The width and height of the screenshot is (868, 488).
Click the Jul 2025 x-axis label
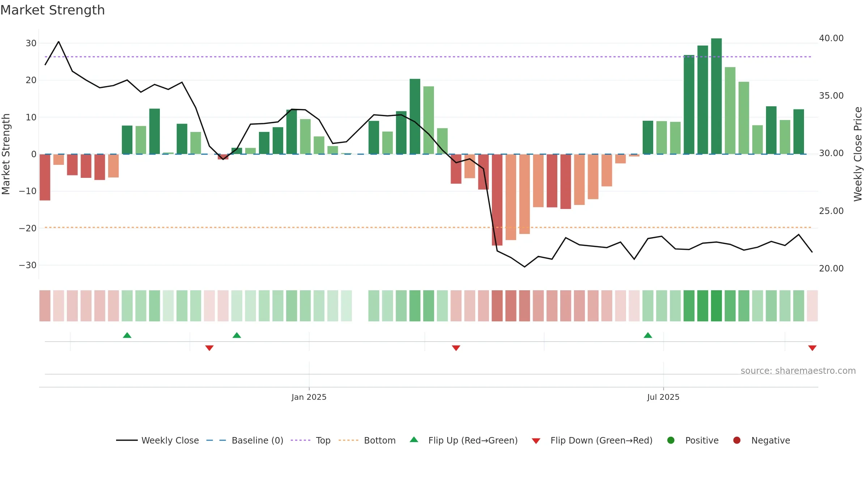663,397
